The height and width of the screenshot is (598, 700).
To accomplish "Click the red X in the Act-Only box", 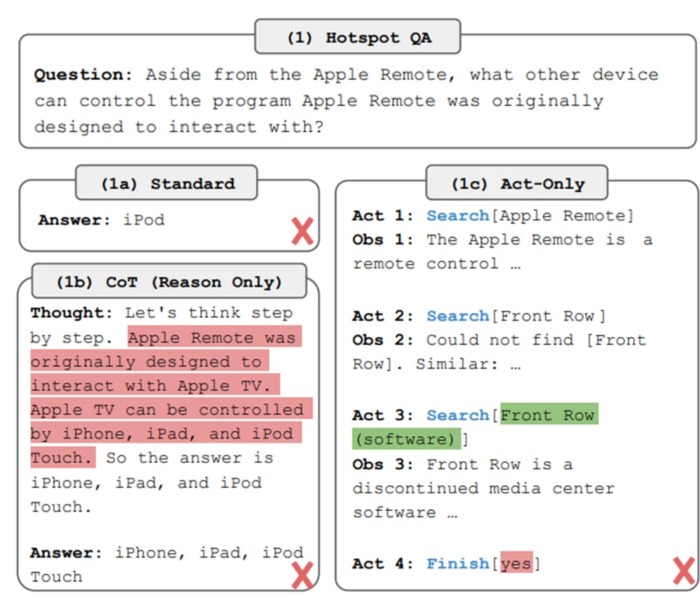I will pyautogui.click(x=683, y=571).
